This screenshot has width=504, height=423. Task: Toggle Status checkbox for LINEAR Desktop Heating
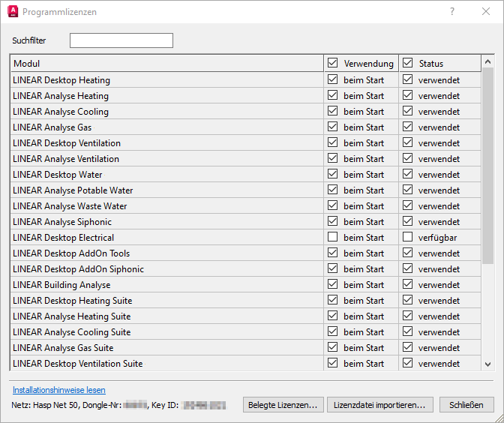[x=407, y=79]
